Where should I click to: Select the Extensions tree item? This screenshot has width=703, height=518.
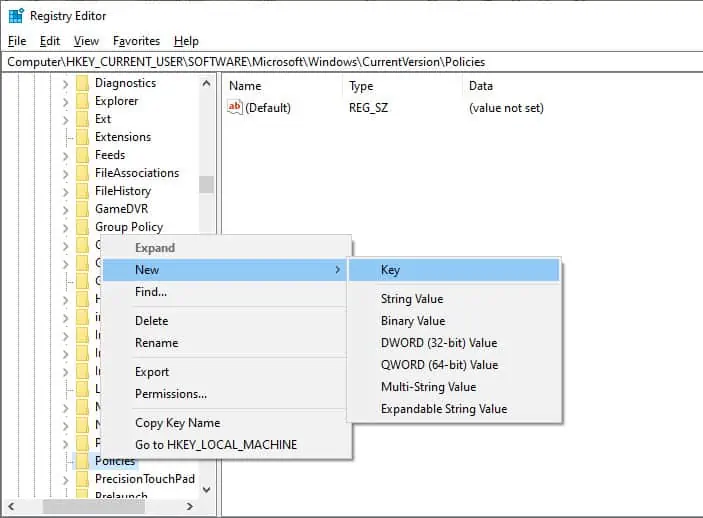pos(123,137)
